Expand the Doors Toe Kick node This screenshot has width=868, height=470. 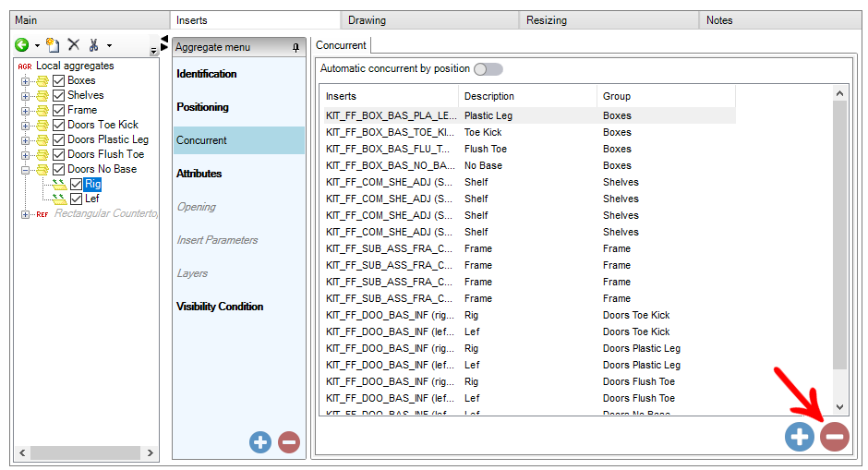click(x=25, y=126)
